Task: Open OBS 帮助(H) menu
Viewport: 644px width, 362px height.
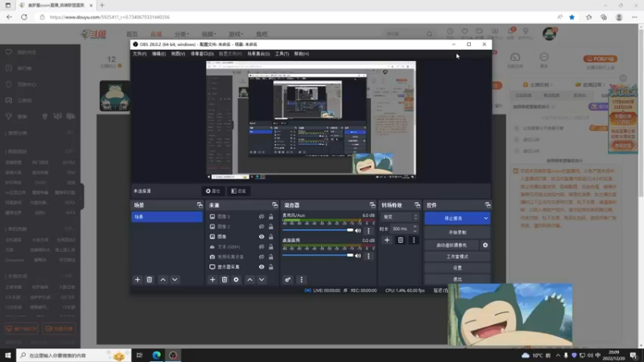Action: tap(301, 54)
